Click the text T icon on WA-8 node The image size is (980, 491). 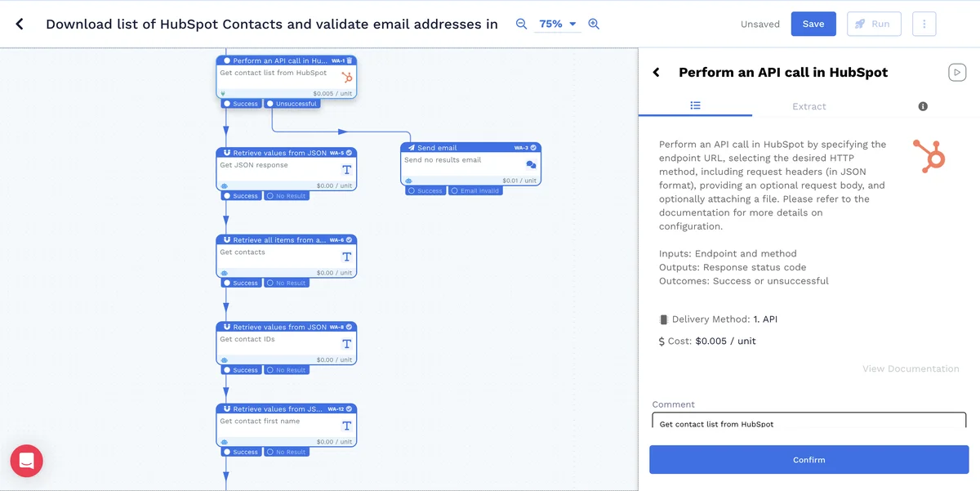pos(347,344)
